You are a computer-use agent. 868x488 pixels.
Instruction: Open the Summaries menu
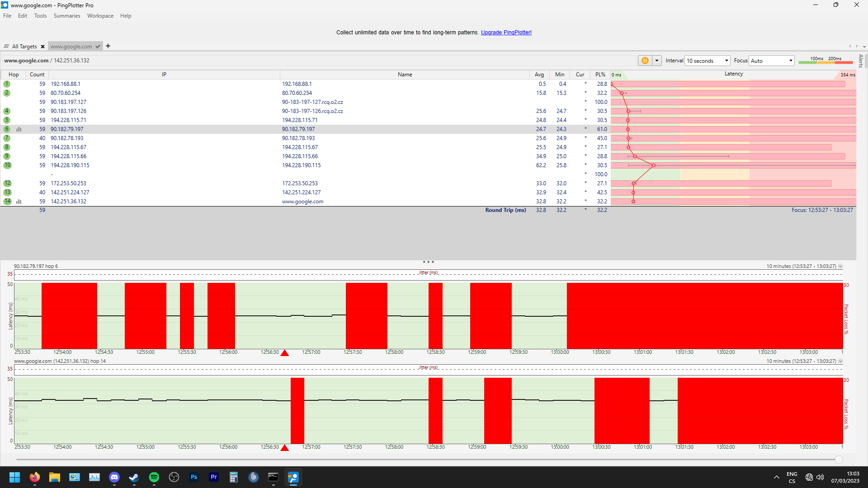tap(66, 16)
